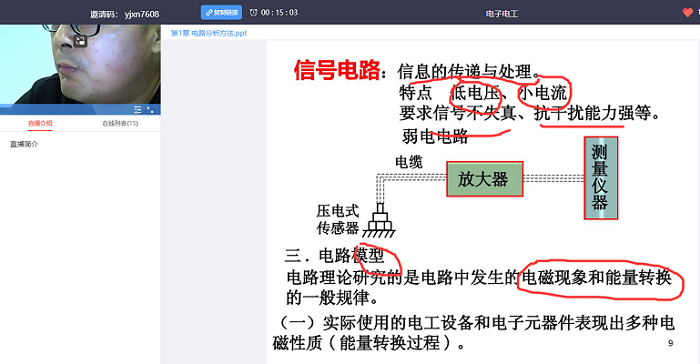Click the alarm clock icon beside the timer
Image resolution: width=700 pixels, height=364 pixels.
coord(253,13)
